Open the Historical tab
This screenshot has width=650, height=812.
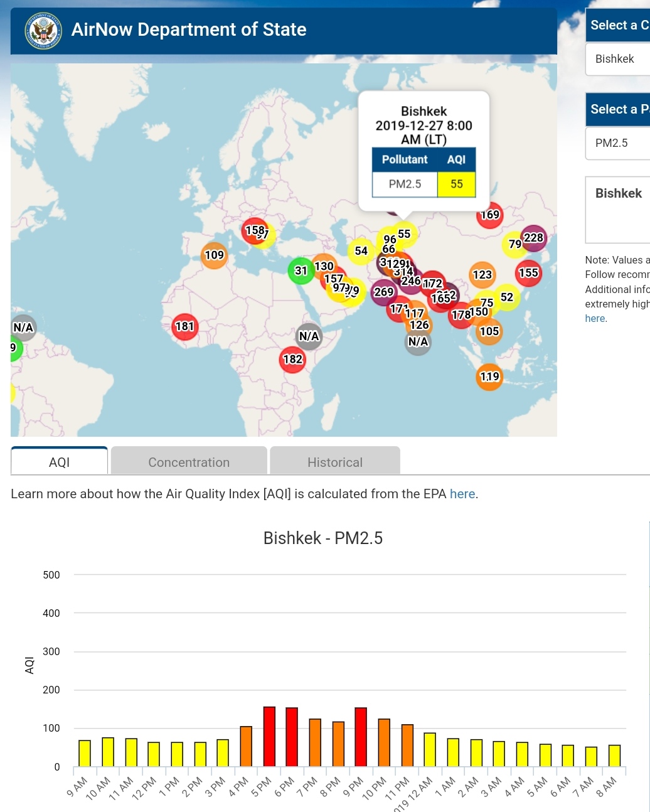click(335, 462)
